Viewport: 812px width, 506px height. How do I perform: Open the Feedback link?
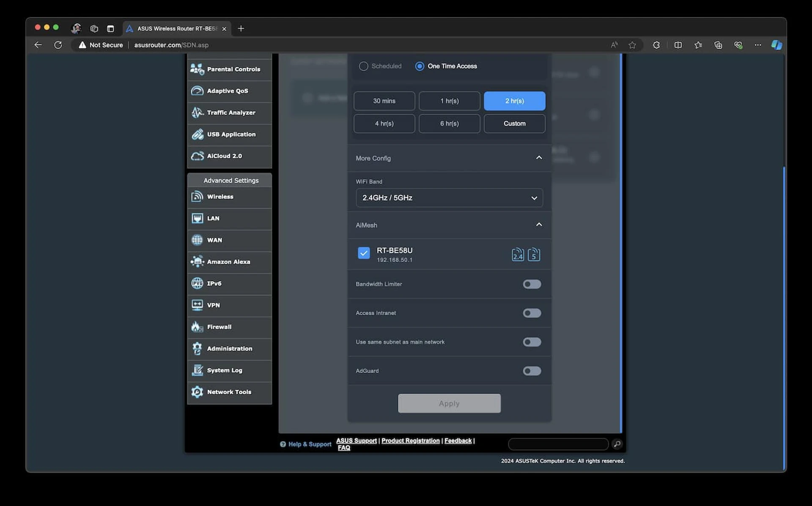[458, 440]
